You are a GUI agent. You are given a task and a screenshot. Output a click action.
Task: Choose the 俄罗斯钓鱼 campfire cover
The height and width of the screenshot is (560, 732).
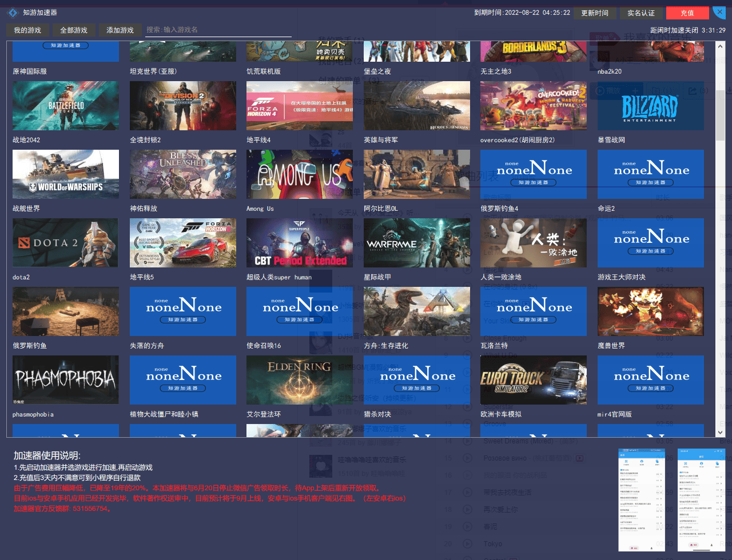coord(66,311)
